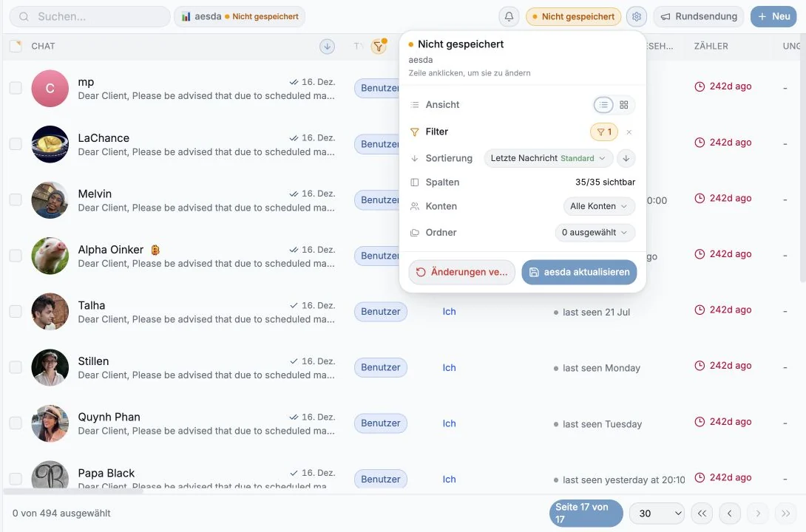This screenshot has width=806, height=532.
Task: Click the view name aesda in popup
Action: pos(421,60)
